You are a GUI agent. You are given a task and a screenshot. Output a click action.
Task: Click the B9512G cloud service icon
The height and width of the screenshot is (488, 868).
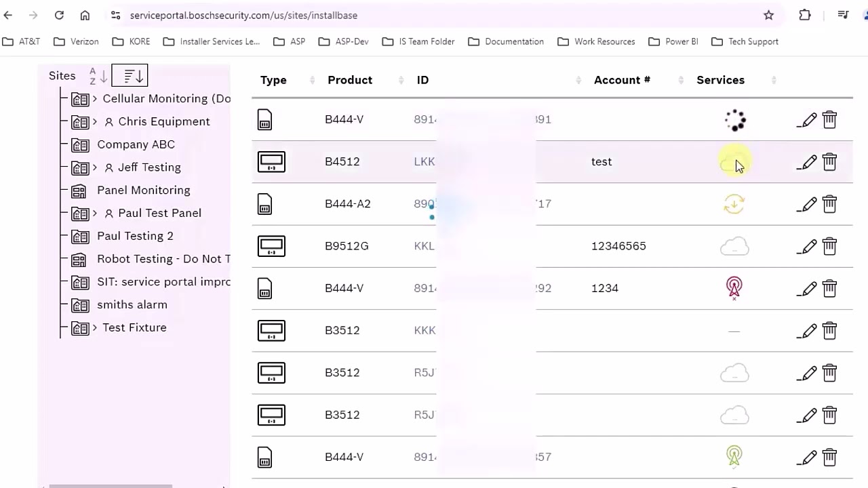click(734, 246)
